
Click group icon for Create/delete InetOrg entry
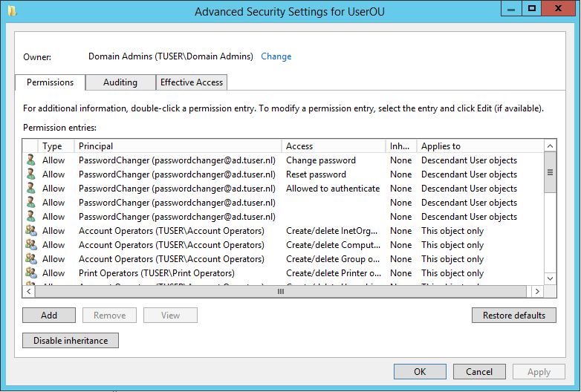pos(30,231)
